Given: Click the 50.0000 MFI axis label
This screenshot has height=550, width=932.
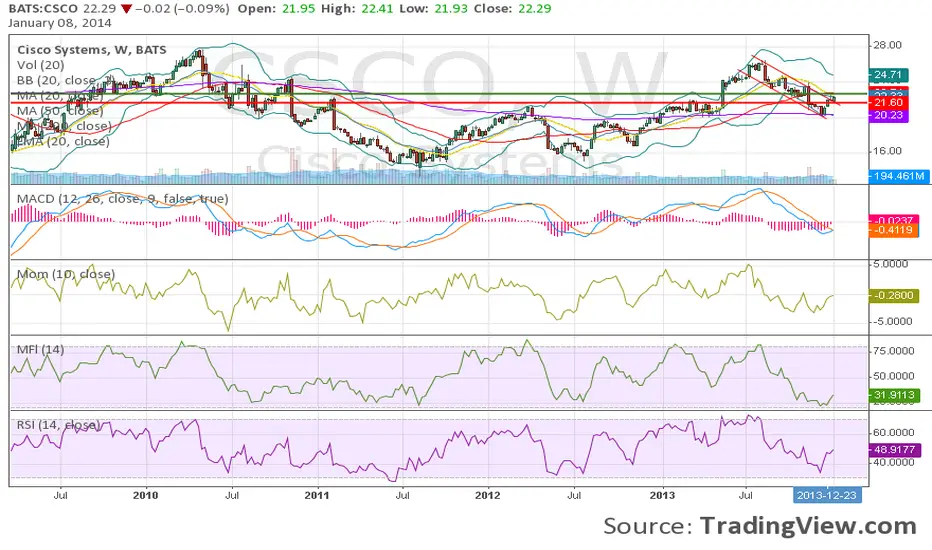Looking at the screenshot, I should [893, 376].
